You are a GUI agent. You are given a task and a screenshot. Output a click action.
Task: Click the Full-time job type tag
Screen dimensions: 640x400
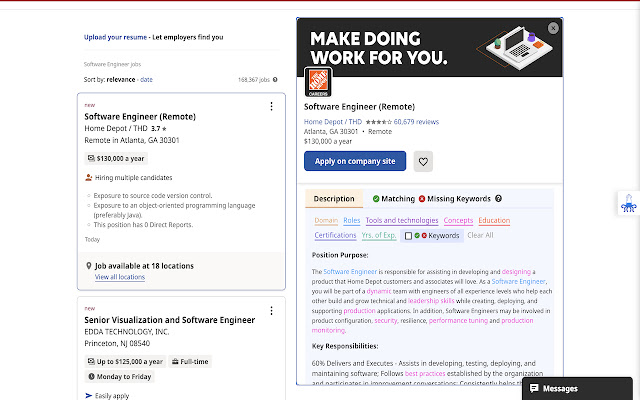(190, 362)
